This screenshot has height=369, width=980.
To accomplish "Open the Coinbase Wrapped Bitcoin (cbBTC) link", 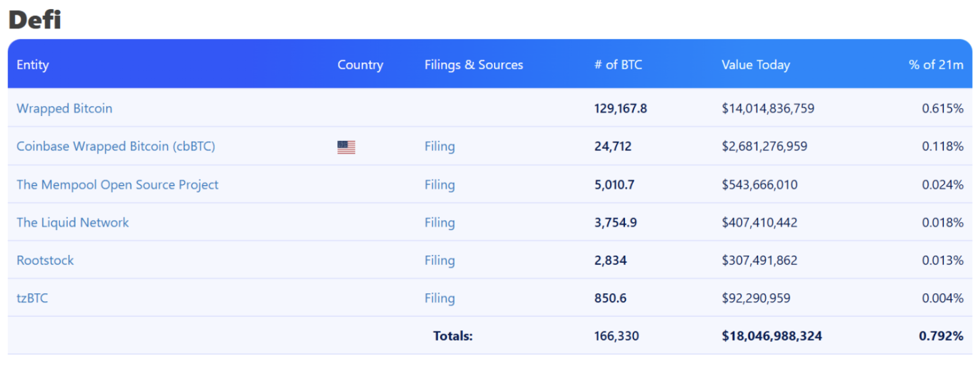I will [116, 146].
